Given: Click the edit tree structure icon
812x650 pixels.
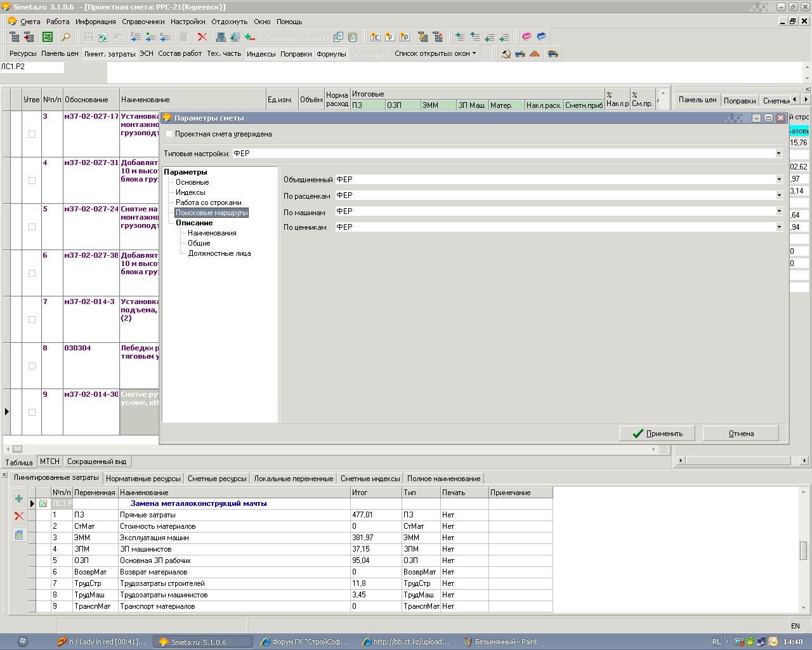Looking at the screenshot, I should tap(423, 37).
